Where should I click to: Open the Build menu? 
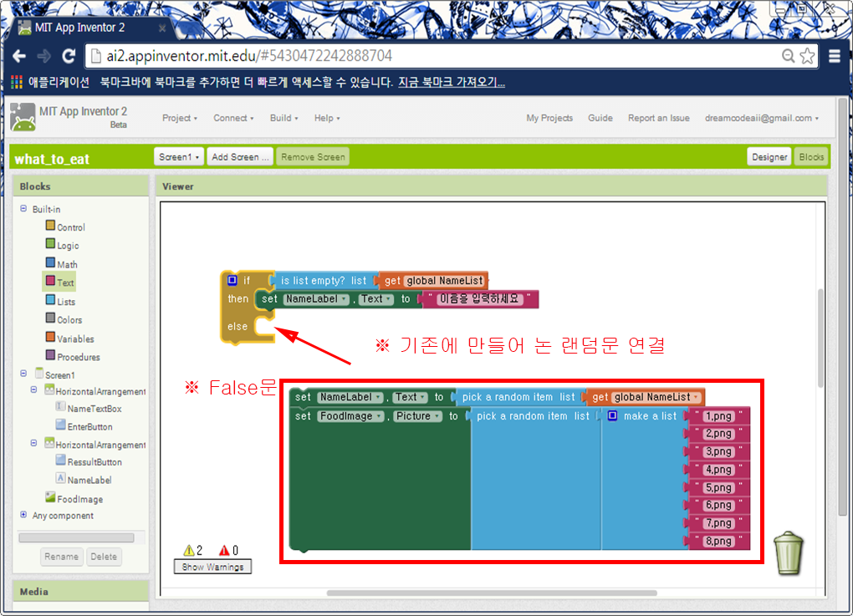click(284, 118)
